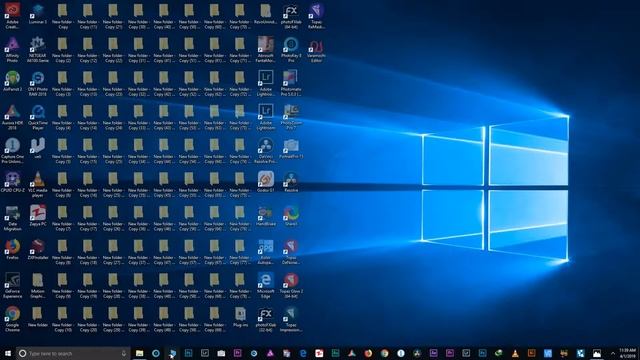Select the Motion Graphics folder
Screen dimensions: 640x360
(38, 286)
